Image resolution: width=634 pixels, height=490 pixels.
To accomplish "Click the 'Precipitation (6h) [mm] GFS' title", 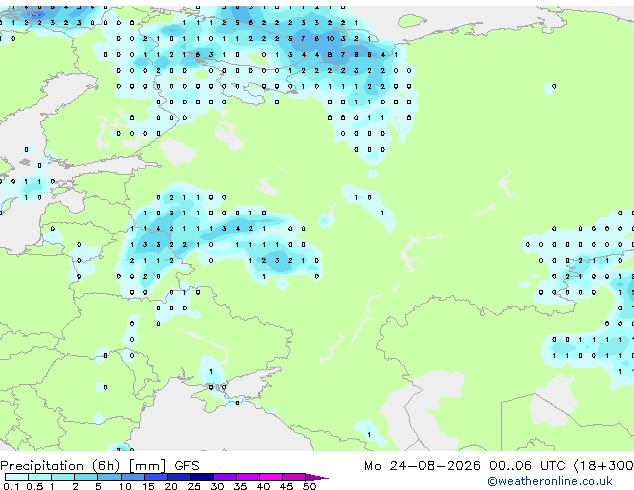I will [x=100, y=466].
